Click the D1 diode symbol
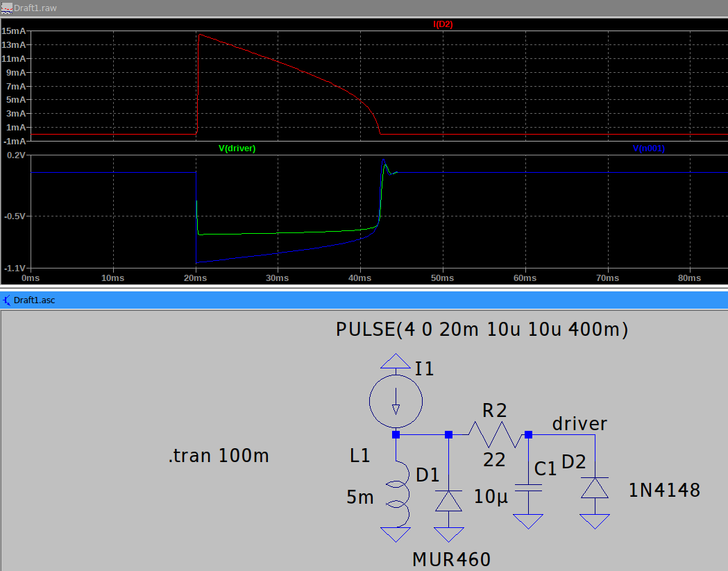The height and width of the screenshot is (571, 728). [x=448, y=500]
